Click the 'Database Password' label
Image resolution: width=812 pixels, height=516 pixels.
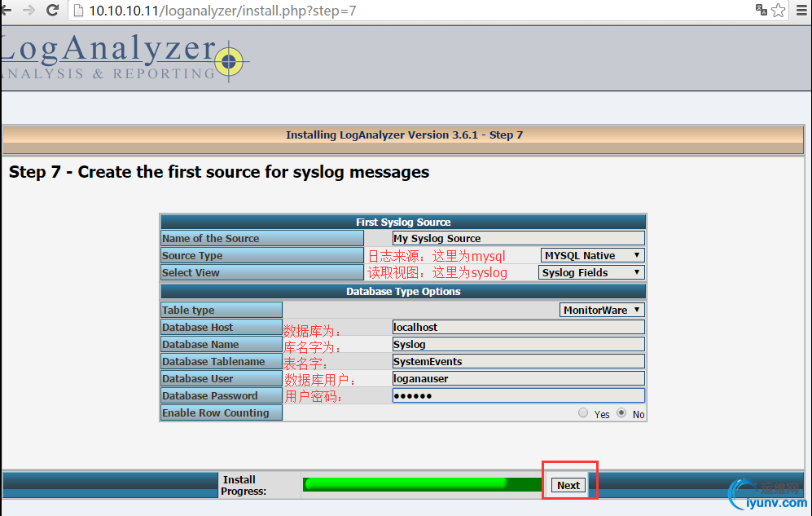tap(210, 396)
